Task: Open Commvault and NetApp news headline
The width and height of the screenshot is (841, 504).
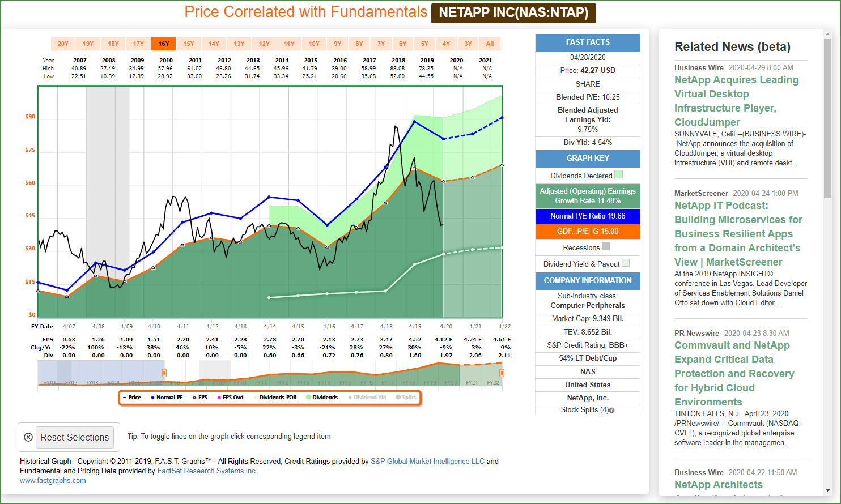Action: click(734, 374)
